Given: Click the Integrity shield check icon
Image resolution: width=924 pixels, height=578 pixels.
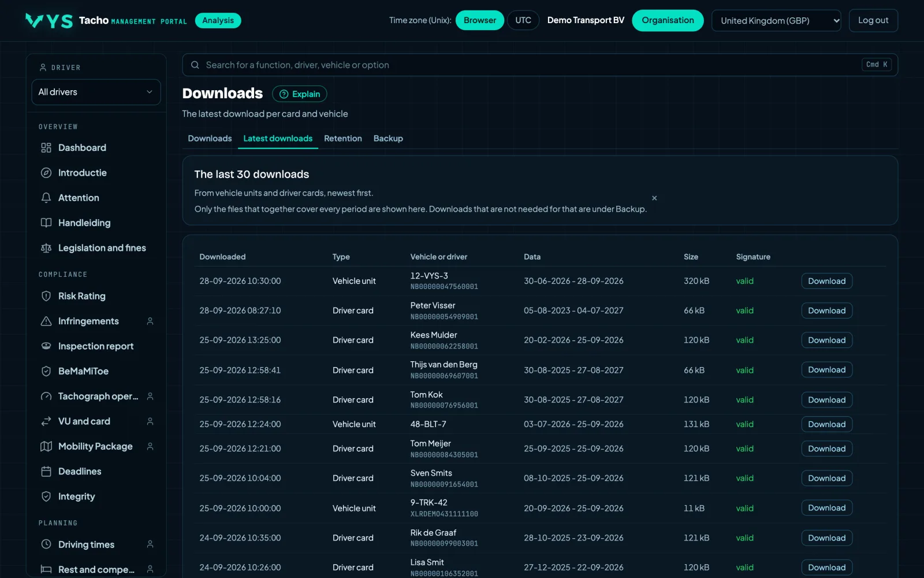Looking at the screenshot, I should (x=46, y=497).
